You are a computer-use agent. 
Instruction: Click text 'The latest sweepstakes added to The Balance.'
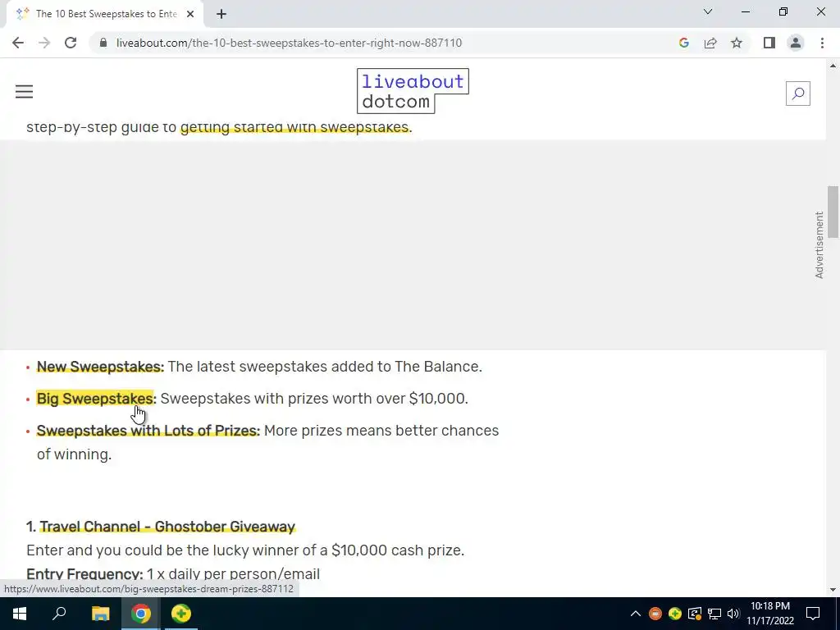tap(325, 367)
